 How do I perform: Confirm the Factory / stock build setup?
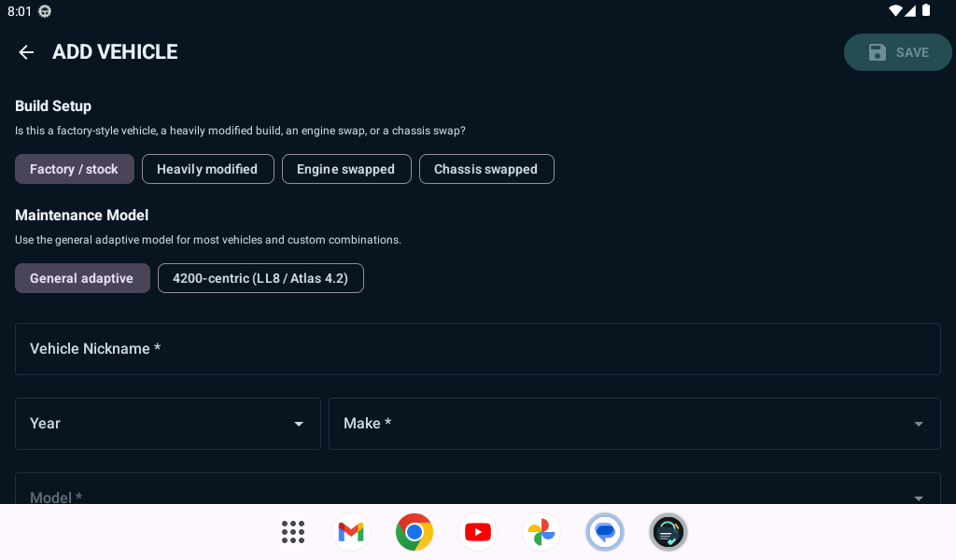click(x=74, y=169)
